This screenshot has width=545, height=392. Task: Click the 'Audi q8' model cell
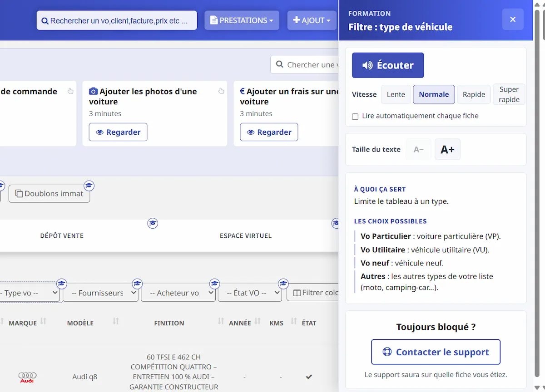[x=84, y=377]
